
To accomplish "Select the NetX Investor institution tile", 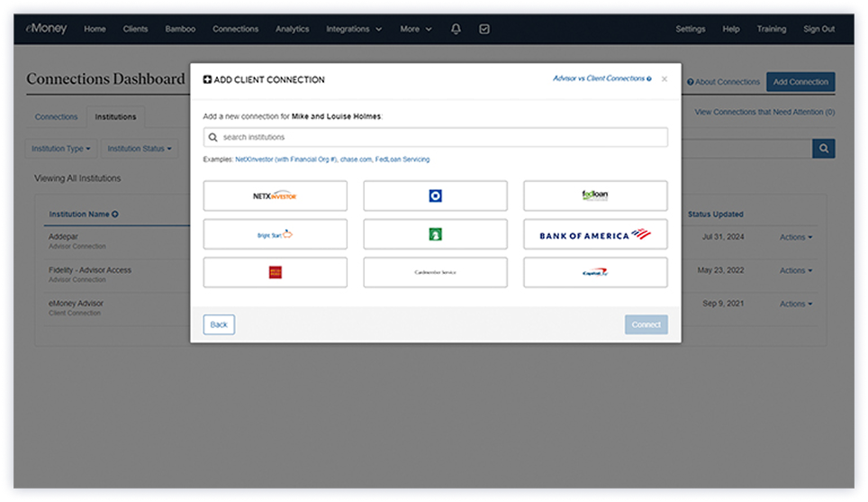I will (275, 196).
